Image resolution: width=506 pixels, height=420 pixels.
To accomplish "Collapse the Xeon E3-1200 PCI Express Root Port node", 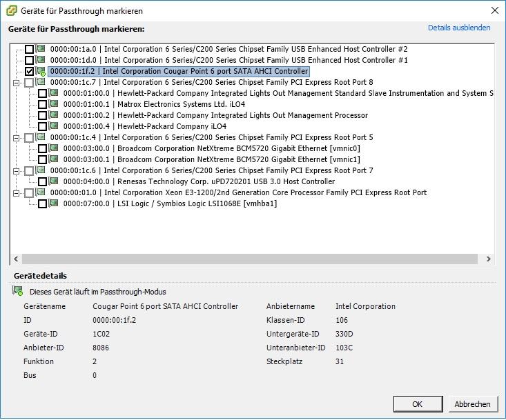I will [16, 192].
